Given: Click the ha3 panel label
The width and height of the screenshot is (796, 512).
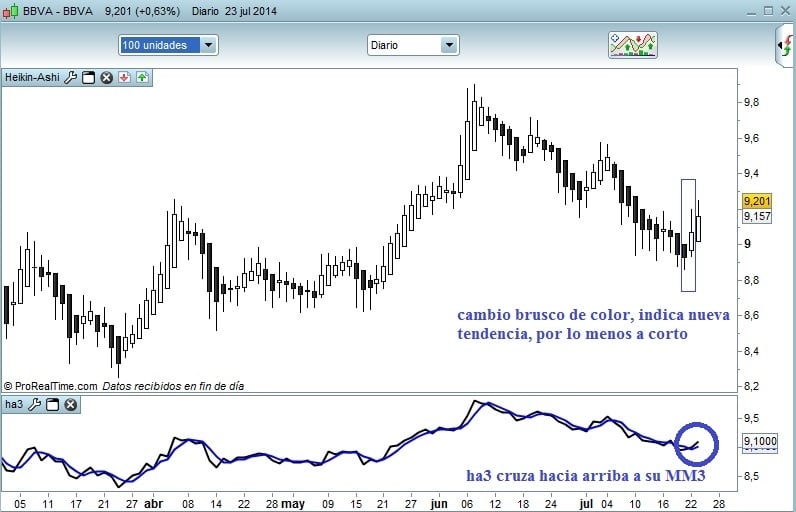Looking at the screenshot, I should (x=14, y=404).
